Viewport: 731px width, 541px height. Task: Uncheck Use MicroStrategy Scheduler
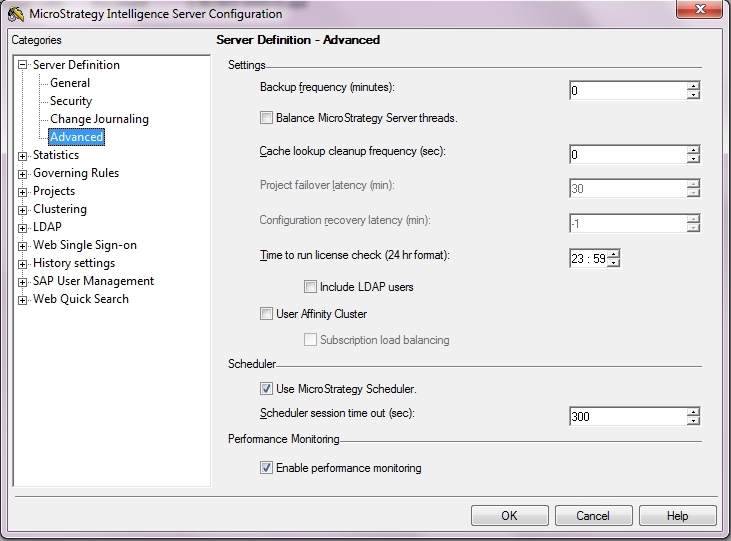tap(266, 389)
